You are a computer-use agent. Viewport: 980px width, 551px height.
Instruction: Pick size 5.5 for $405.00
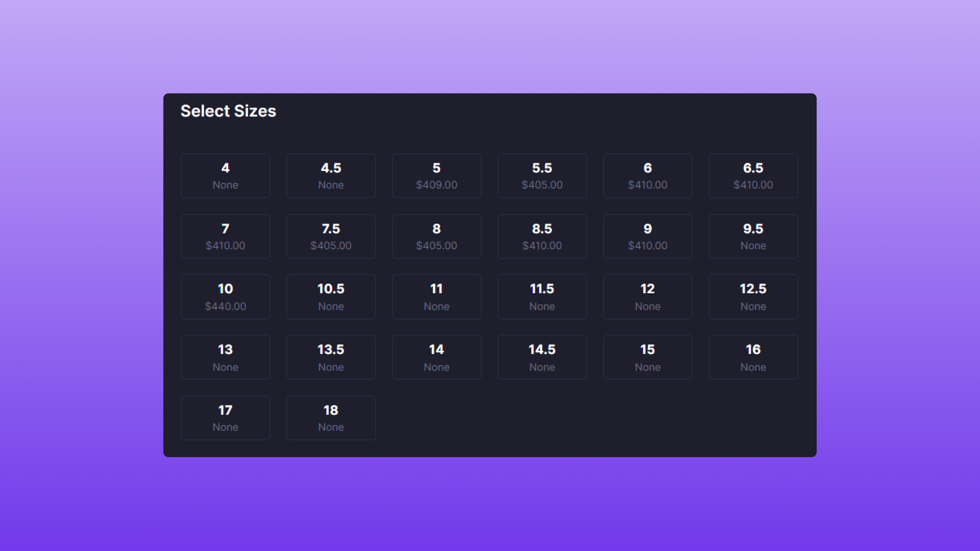(542, 176)
